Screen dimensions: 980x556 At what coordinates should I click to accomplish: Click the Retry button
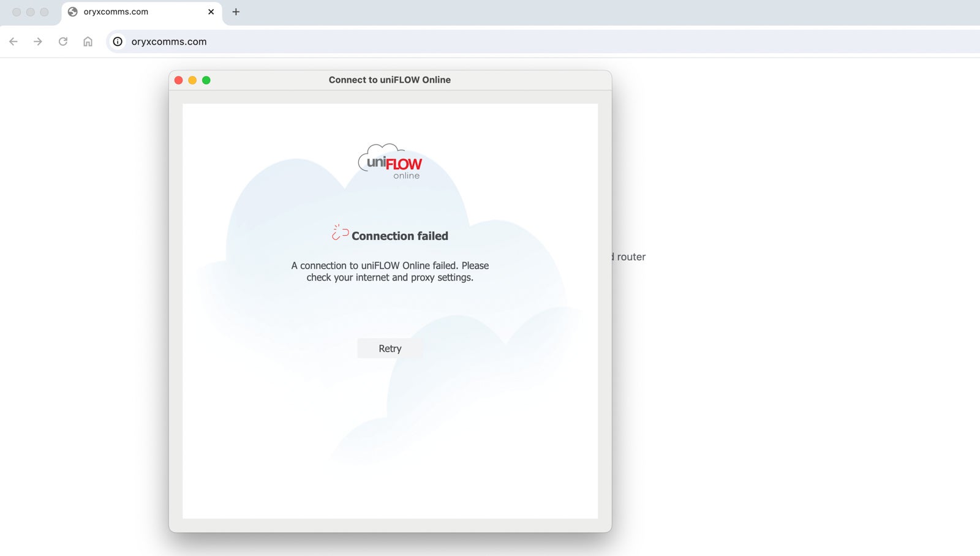click(x=390, y=348)
